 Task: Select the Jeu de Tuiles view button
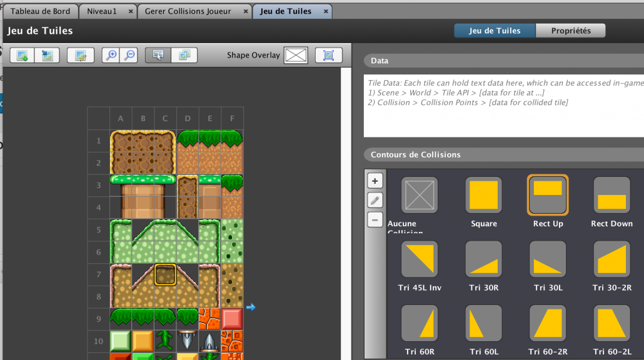tap(495, 31)
